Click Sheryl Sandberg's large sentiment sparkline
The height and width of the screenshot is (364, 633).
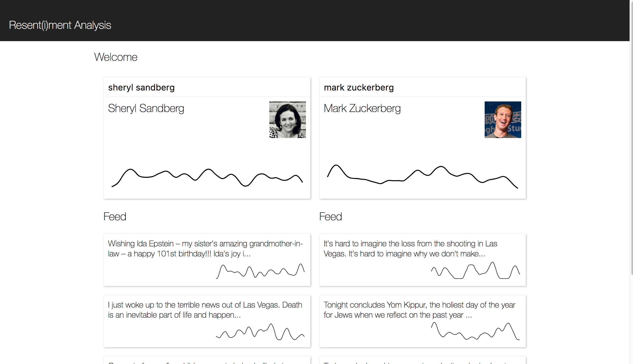(x=207, y=178)
